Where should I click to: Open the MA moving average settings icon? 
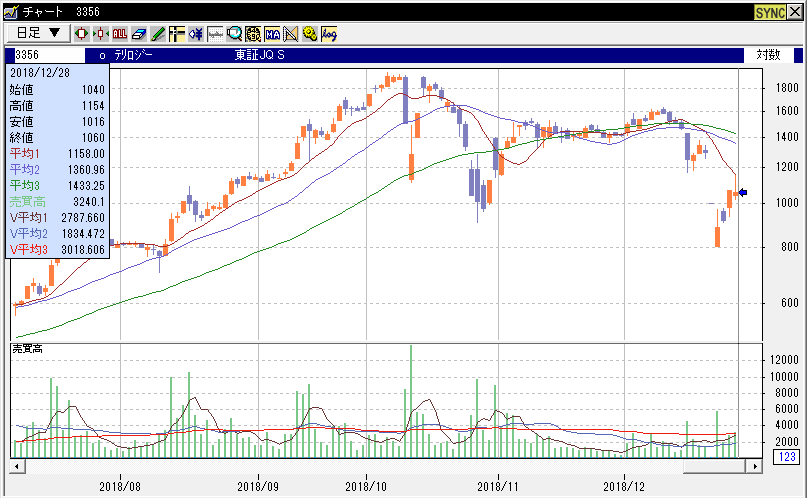click(272, 33)
